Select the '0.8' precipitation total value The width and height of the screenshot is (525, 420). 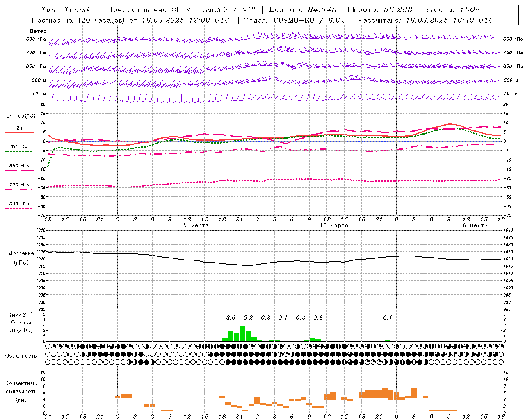click(318, 317)
